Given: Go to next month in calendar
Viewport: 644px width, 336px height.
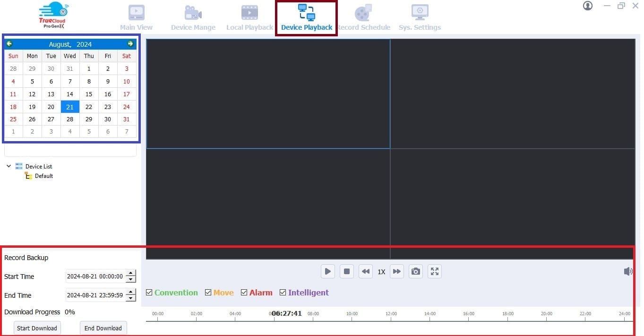Looking at the screenshot, I should 130,44.
